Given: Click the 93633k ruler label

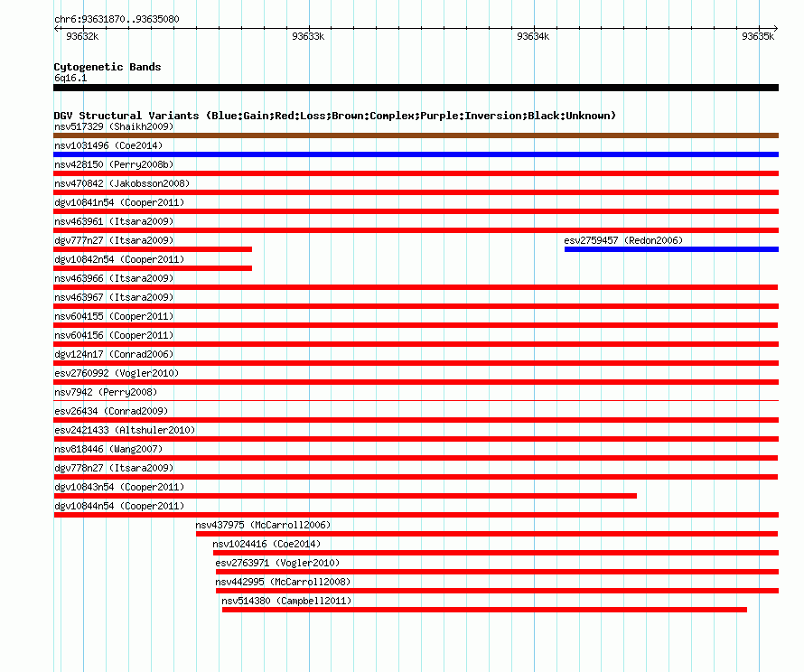Looking at the screenshot, I should coord(308,36).
